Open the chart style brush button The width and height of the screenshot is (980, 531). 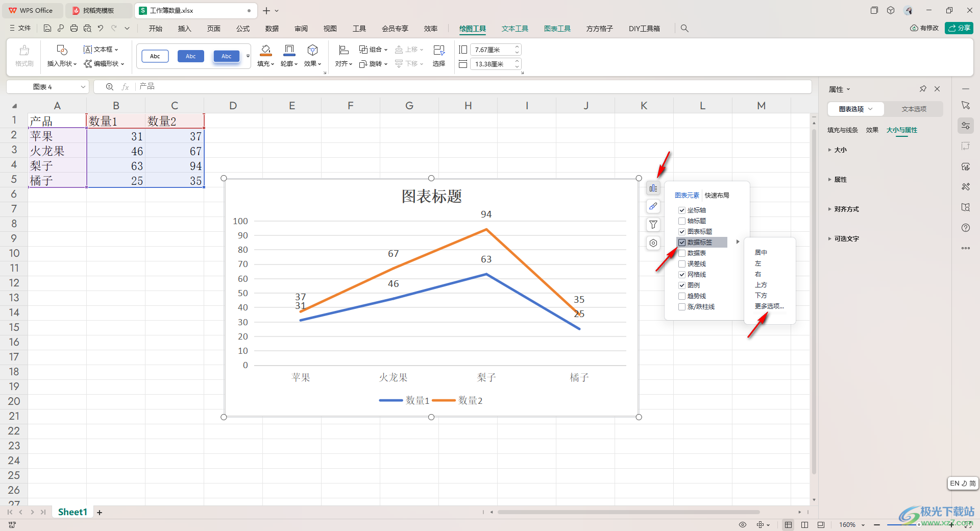[653, 206]
